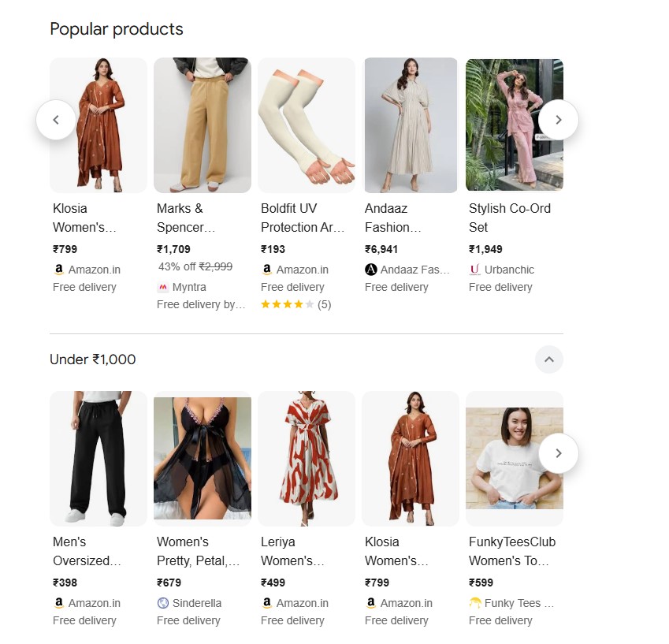669x644 pixels.
Task: Click the Amazon icon under Klosia Women's product
Action: pos(58,269)
